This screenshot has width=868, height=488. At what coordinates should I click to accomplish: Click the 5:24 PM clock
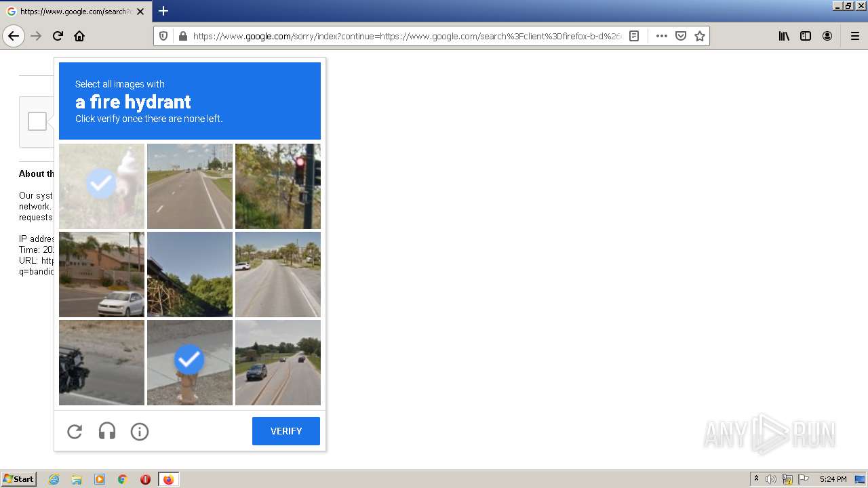[x=833, y=479]
